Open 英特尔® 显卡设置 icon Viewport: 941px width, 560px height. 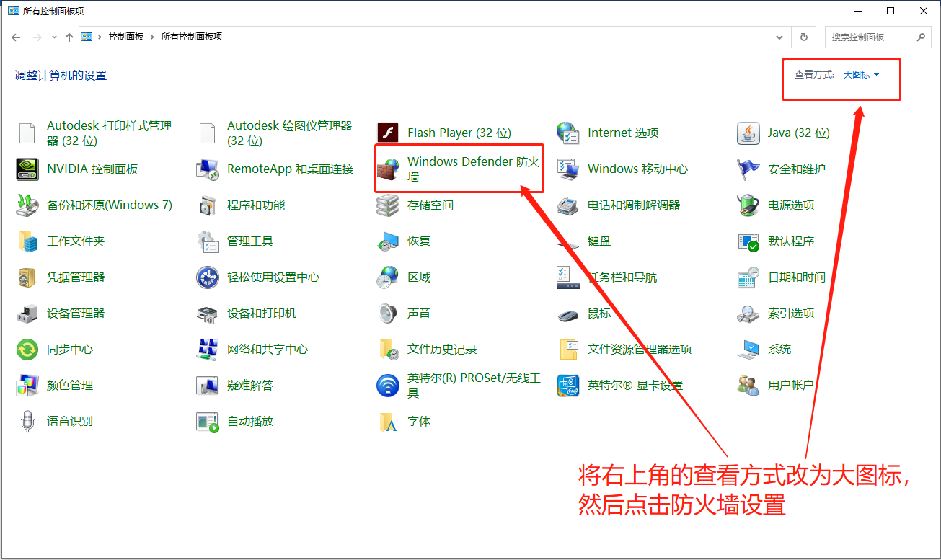(x=568, y=386)
